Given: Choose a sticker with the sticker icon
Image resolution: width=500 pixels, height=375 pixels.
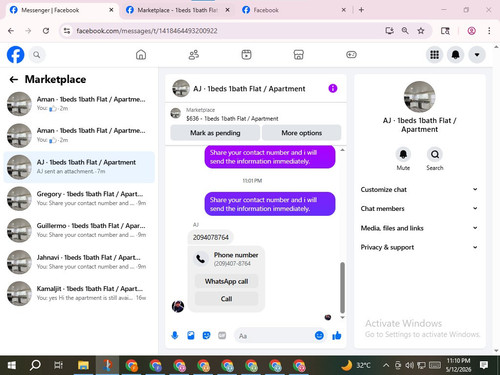Looking at the screenshot, I should (206, 335).
